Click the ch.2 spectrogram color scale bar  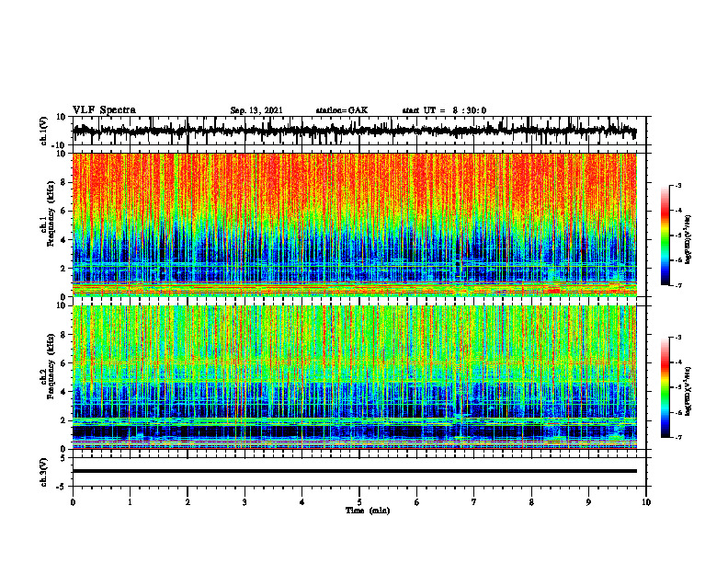pyautogui.click(x=665, y=387)
